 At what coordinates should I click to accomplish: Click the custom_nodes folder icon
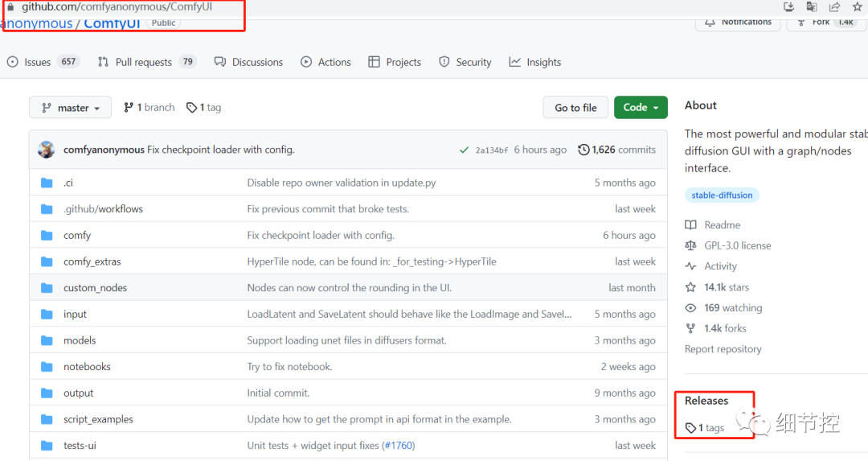pyautogui.click(x=47, y=288)
